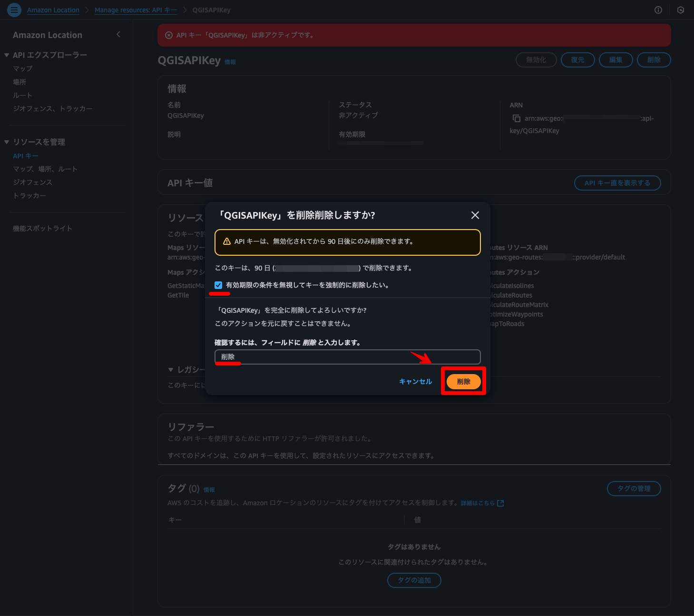694x616 pixels.
Task: Close the delete QGISAPIKey dialog
Action: (x=475, y=215)
